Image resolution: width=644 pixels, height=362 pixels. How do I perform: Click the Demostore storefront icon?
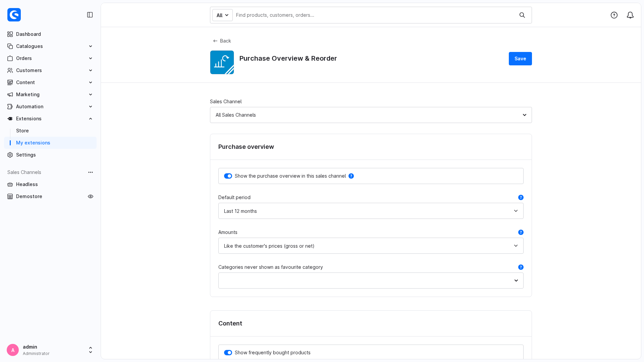(x=10, y=196)
